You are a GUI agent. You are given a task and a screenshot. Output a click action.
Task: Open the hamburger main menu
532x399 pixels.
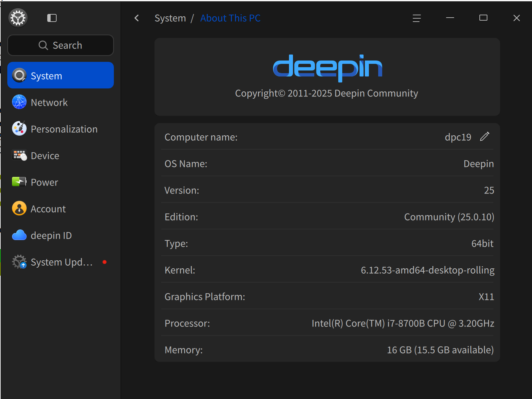tap(417, 18)
